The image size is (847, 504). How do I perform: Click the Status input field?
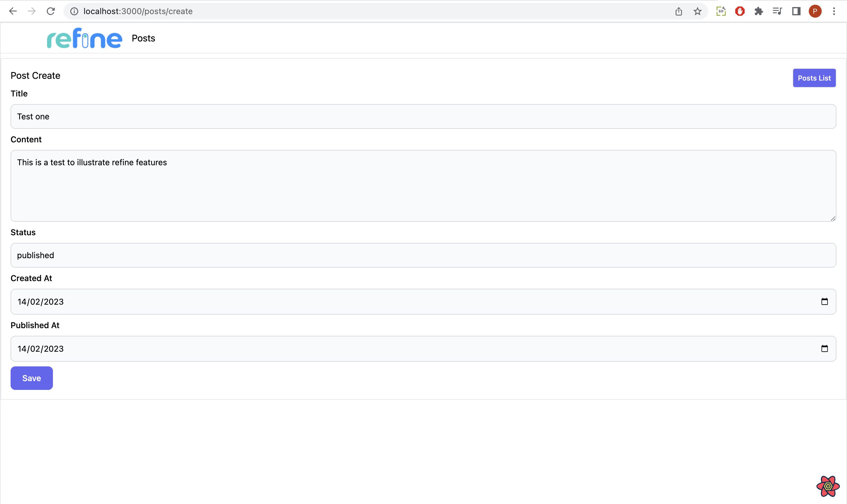pyautogui.click(x=423, y=255)
